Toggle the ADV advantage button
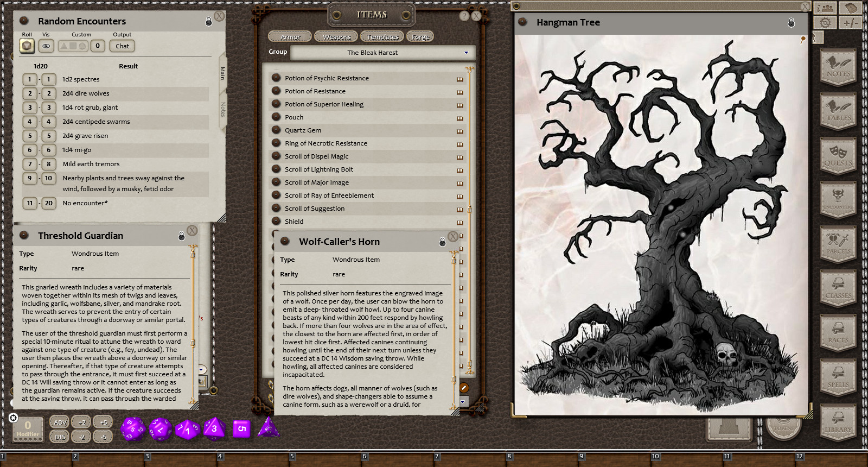This screenshot has width=868, height=467. (60, 422)
